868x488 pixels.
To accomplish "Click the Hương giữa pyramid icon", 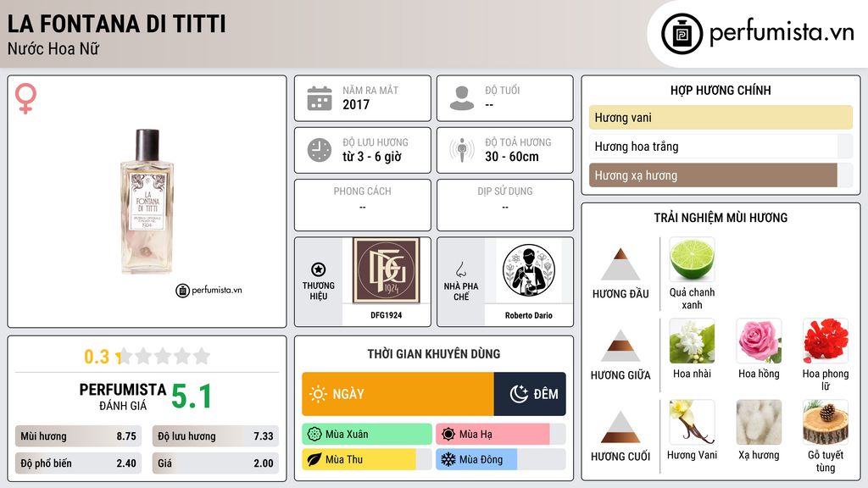I will (620, 346).
